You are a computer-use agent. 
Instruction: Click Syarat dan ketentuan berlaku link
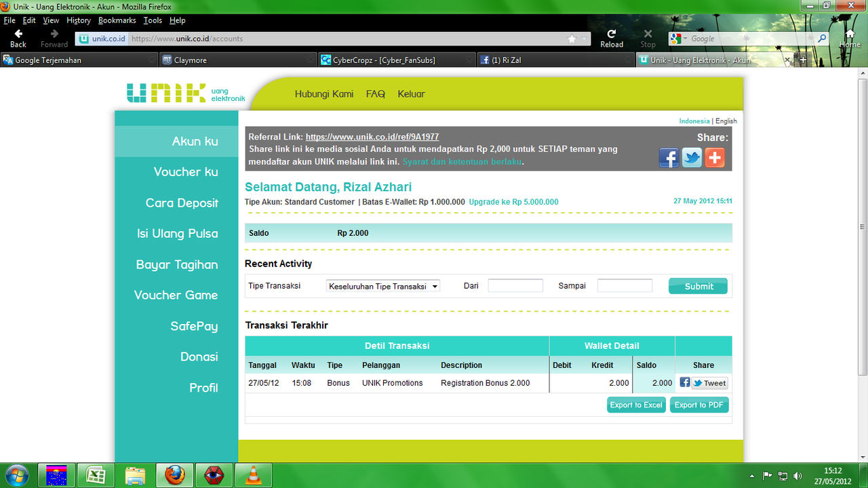tap(462, 162)
